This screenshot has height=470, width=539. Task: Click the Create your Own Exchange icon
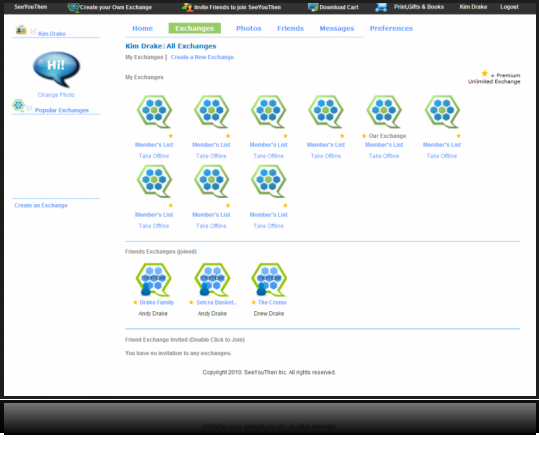73,7
